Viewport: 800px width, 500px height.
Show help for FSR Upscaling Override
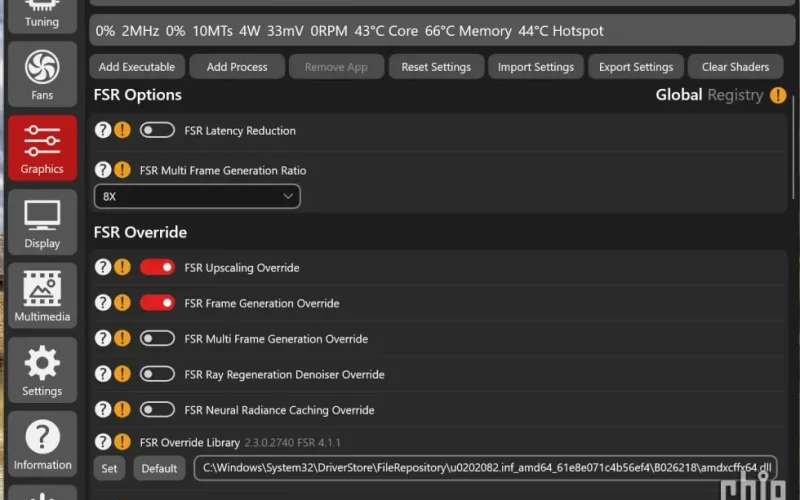pyautogui.click(x=103, y=267)
